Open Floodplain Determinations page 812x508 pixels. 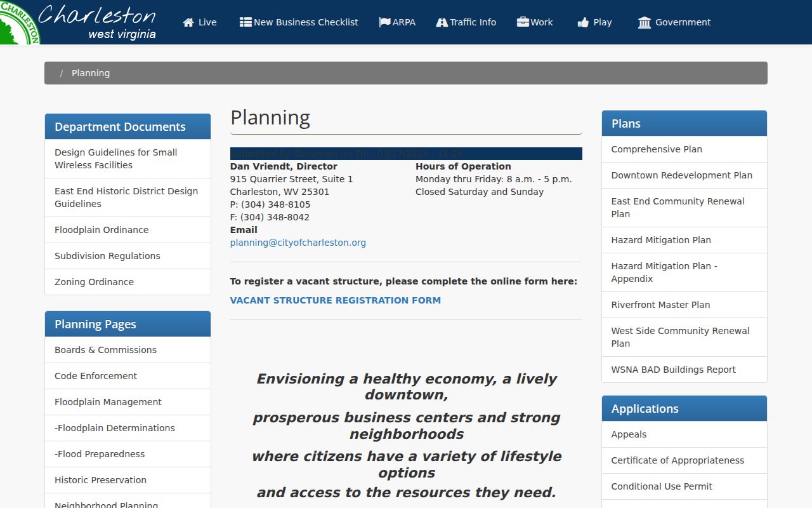128,428
